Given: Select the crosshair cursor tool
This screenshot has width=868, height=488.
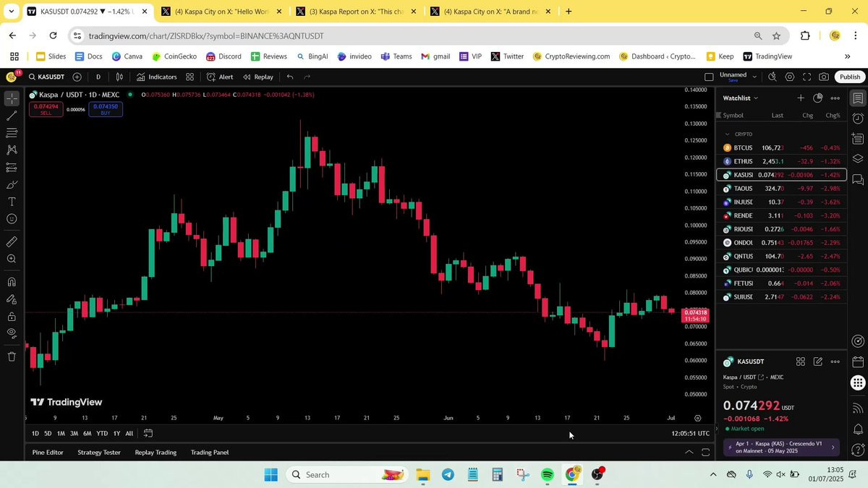Looking at the screenshot, I should click(12, 98).
